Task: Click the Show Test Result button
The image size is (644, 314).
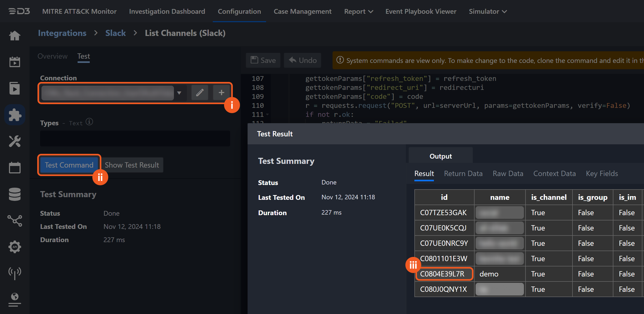Action: point(132,165)
